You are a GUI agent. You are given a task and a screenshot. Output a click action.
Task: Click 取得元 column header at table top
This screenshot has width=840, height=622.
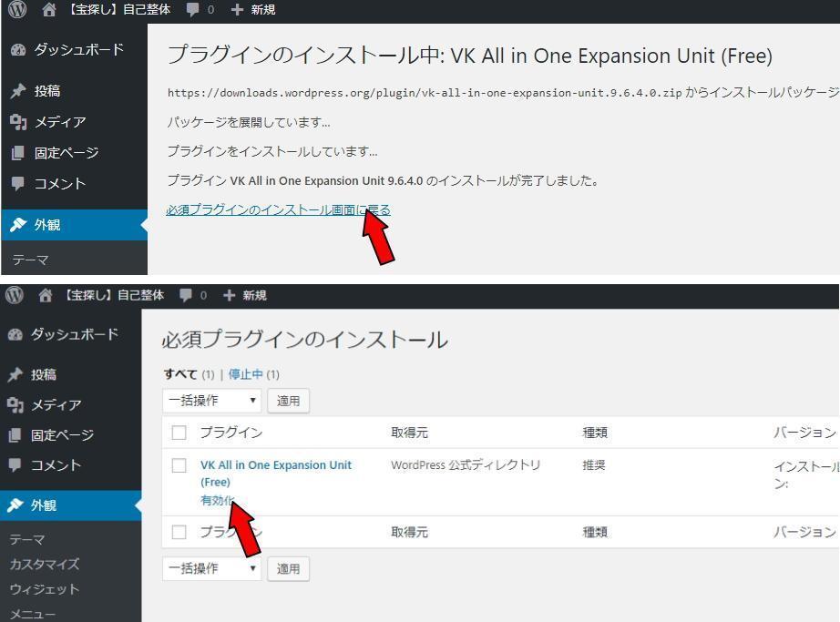(409, 433)
